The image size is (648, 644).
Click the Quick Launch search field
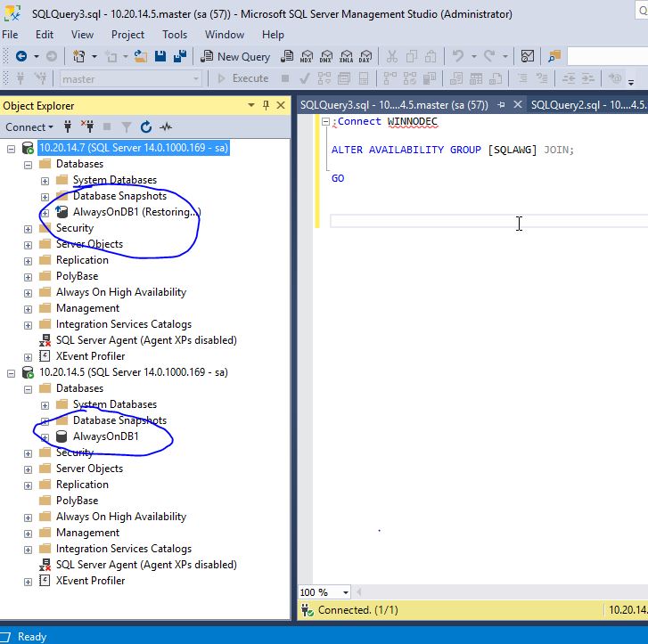pos(642,11)
